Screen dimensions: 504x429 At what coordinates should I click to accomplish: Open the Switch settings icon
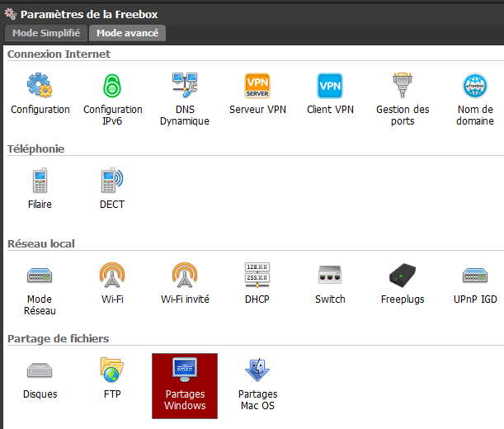point(330,276)
